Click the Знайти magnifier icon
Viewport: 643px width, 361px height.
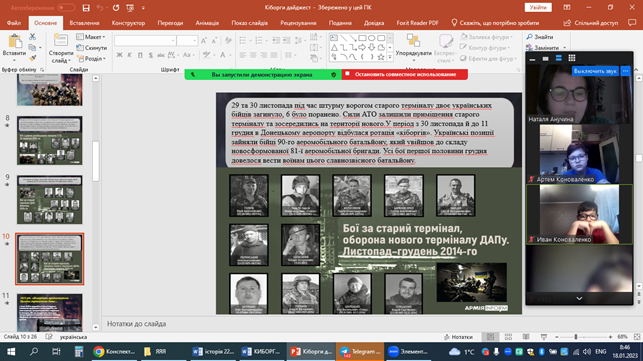pos(529,37)
